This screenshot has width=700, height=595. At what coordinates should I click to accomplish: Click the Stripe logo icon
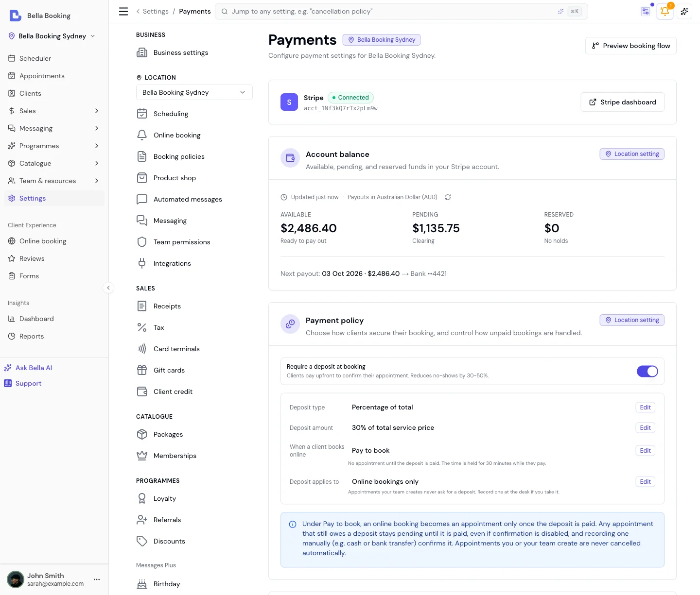click(289, 102)
